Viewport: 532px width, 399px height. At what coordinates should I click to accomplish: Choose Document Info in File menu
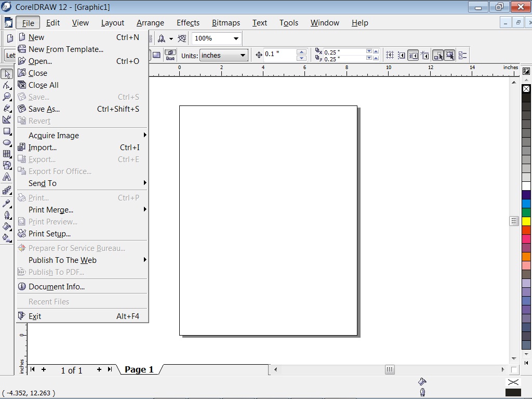click(82, 286)
